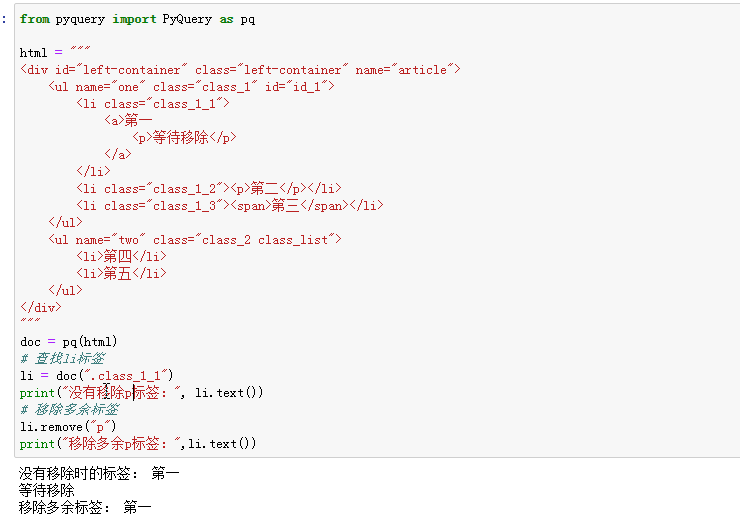Screen dimensions: 740x520
Task: Place cursor on doc = pq(html) line
Action: click(68, 341)
